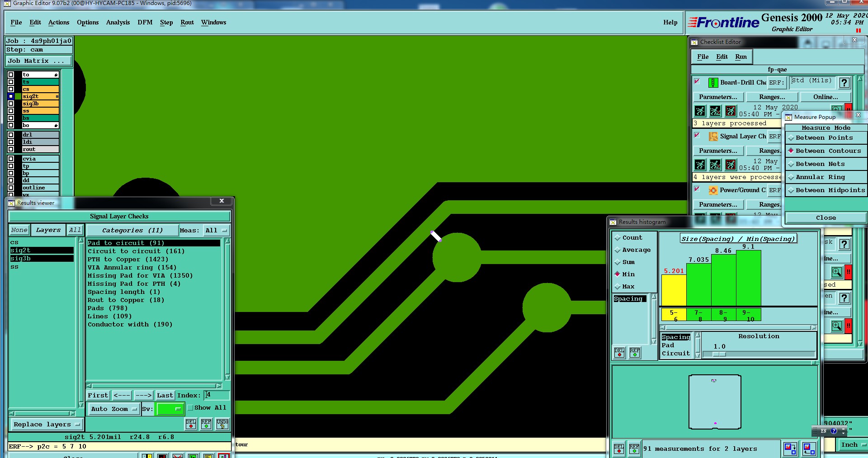This screenshot has width=868, height=458.
Task: Click red run icon under Board-Drill Checks
Action: point(731,111)
